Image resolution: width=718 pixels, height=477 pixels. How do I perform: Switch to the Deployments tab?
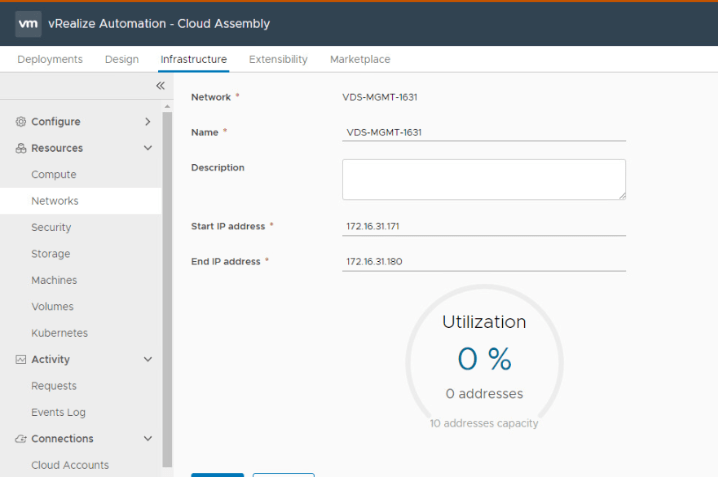50,60
